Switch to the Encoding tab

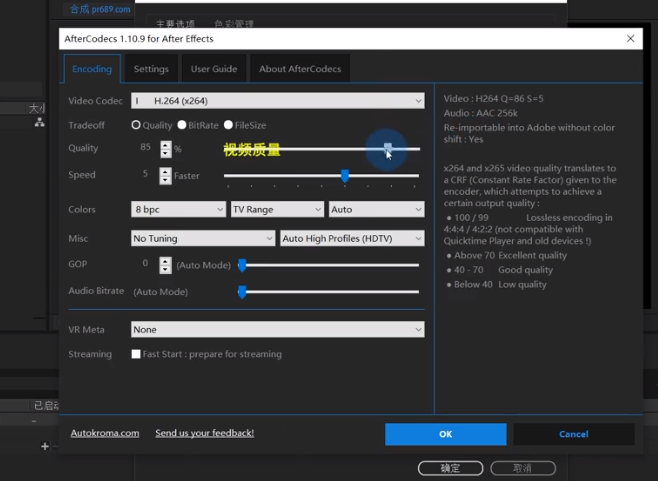coord(92,69)
